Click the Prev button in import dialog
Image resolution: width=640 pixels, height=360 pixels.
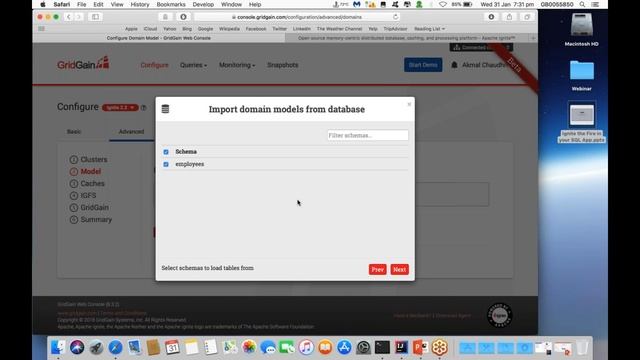click(378, 269)
